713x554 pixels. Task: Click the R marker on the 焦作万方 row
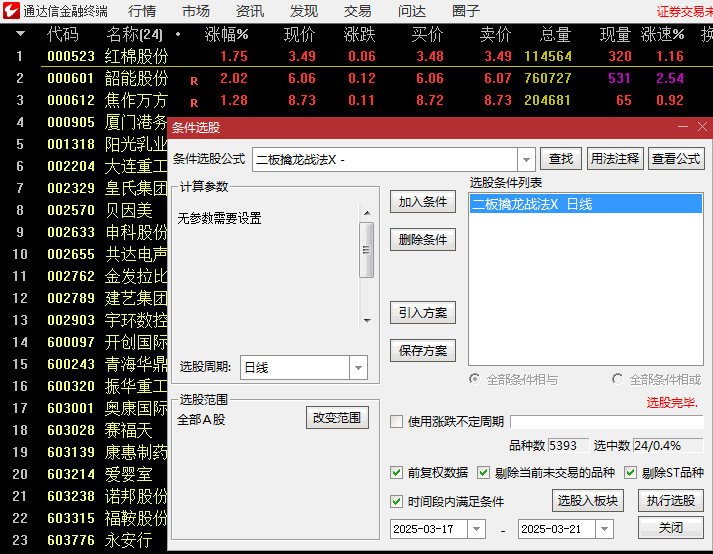(194, 103)
